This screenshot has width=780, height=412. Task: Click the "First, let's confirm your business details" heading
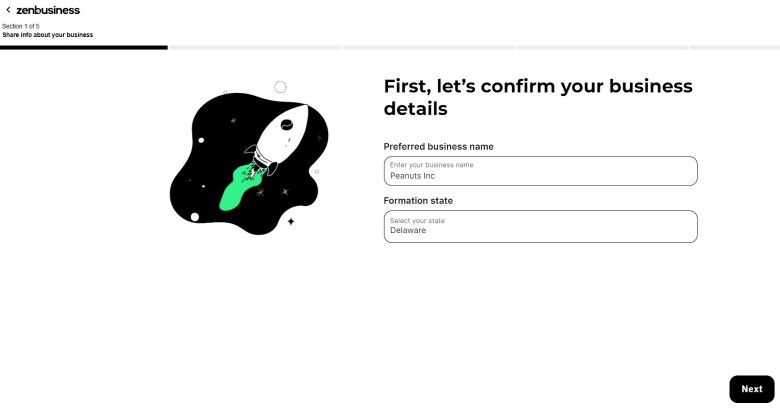pyautogui.click(x=538, y=97)
